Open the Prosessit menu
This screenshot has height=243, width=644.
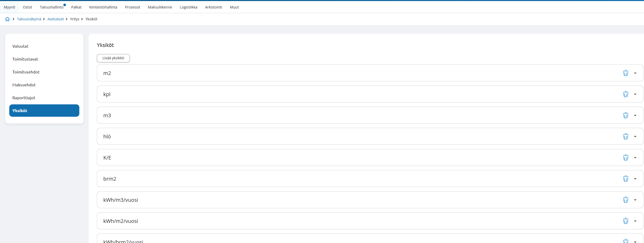click(132, 7)
